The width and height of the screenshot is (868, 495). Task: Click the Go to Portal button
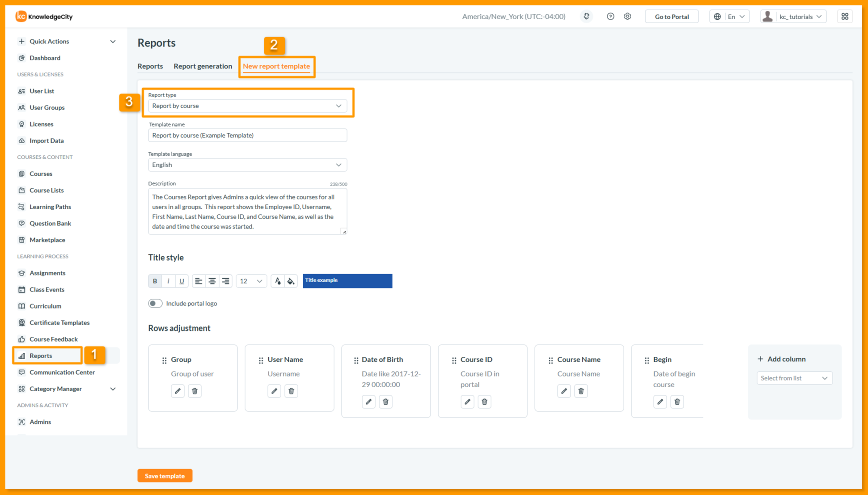click(672, 17)
